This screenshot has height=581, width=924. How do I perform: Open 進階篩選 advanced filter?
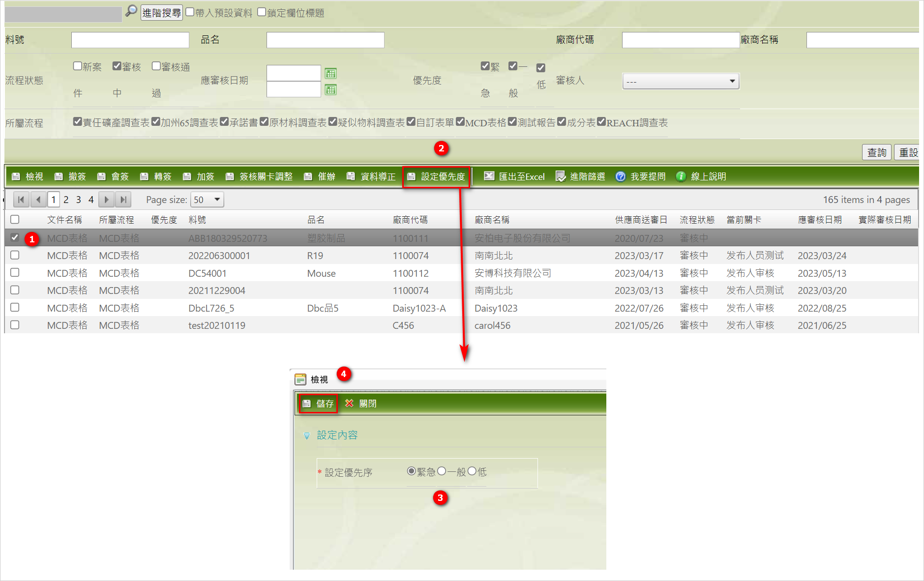[580, 176]
